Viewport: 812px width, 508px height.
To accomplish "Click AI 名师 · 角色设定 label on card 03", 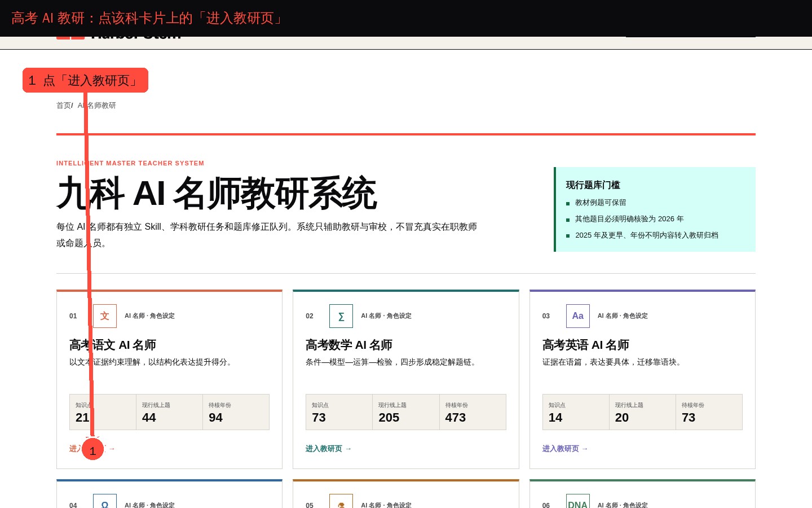I will coord(623,316).
